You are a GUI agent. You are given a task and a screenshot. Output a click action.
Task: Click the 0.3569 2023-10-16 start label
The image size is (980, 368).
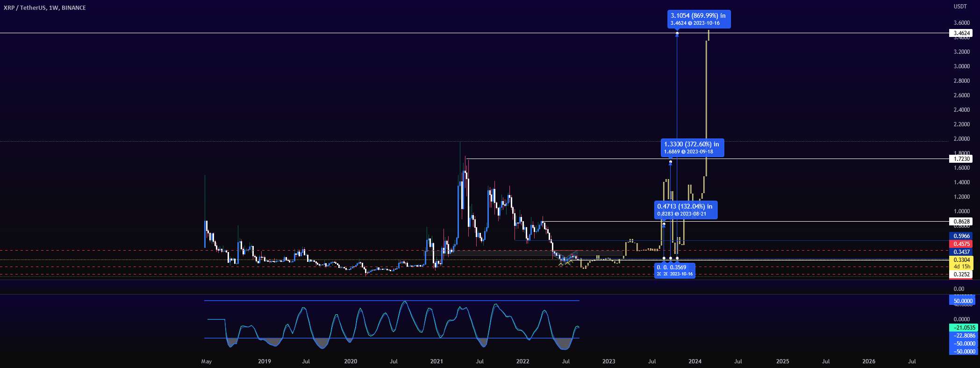(x=681, y=270)
